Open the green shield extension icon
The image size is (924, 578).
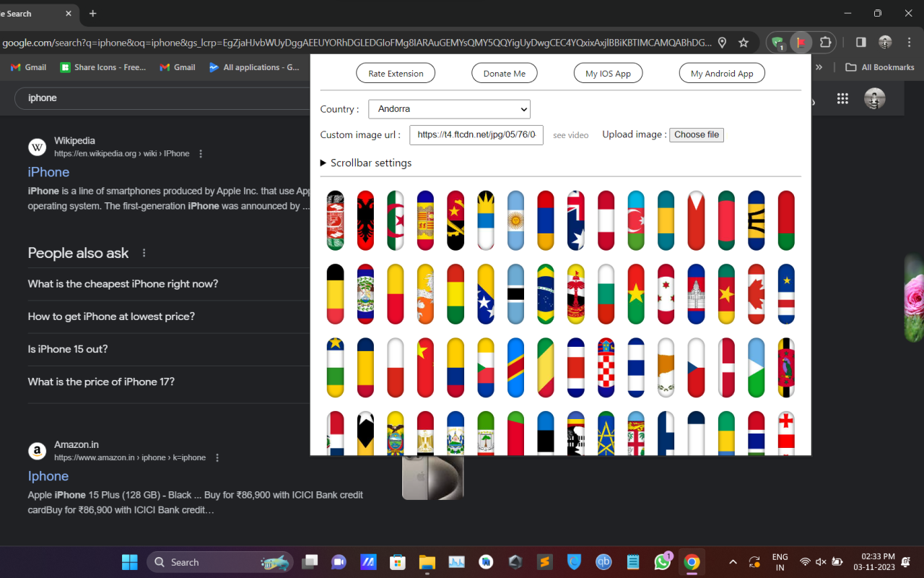(777, 43)
